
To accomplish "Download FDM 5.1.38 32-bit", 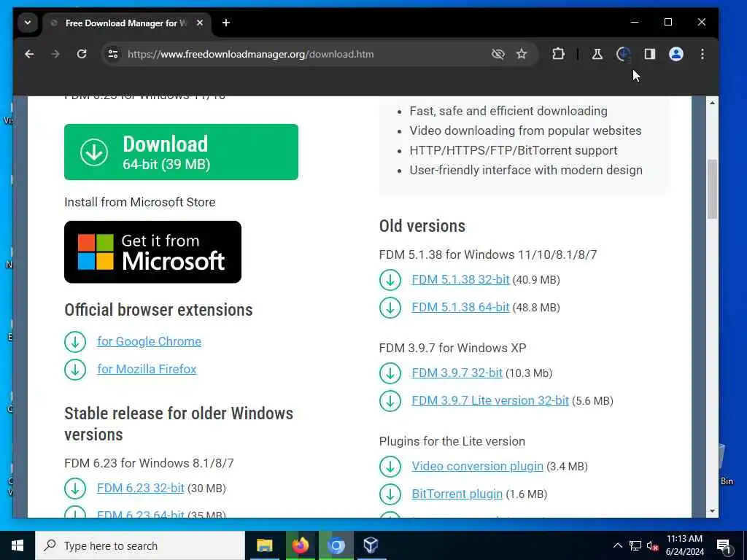I will [x=461, y=279].
